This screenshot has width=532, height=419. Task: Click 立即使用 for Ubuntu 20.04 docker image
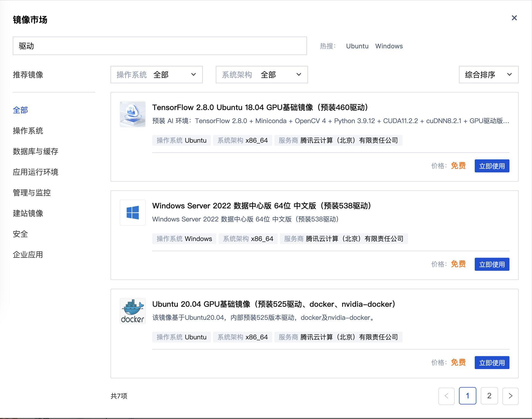point(492,363)
